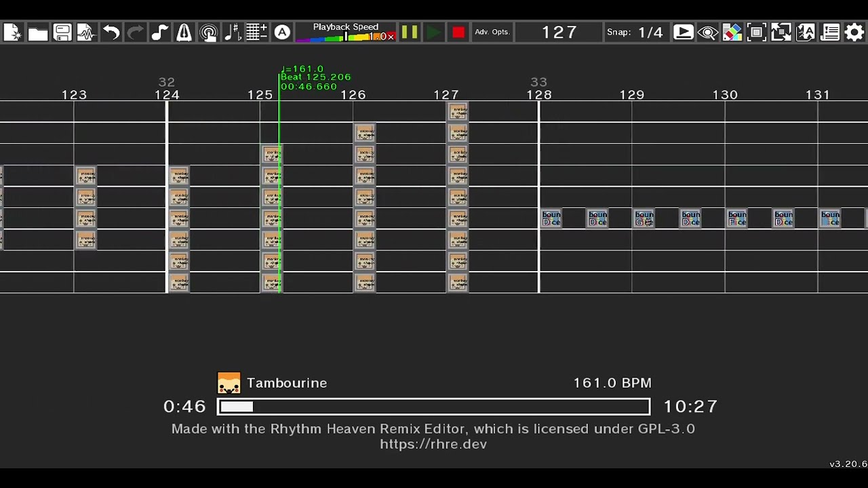
Task: Click measure number 32 above the ruler
Action: pos(166,82)
